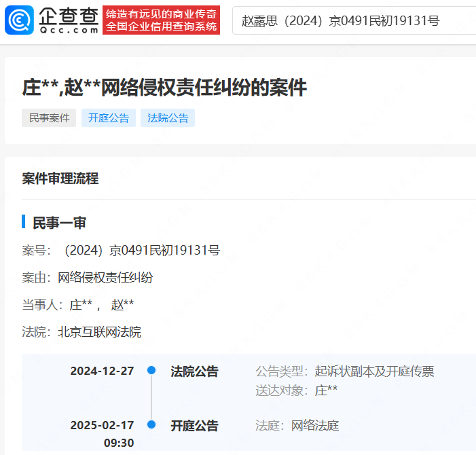The height and width of the screenshot is (455, 476).
Task: Click the red 全国企业信用查询系统 banner
Action: tap(161, 20)
